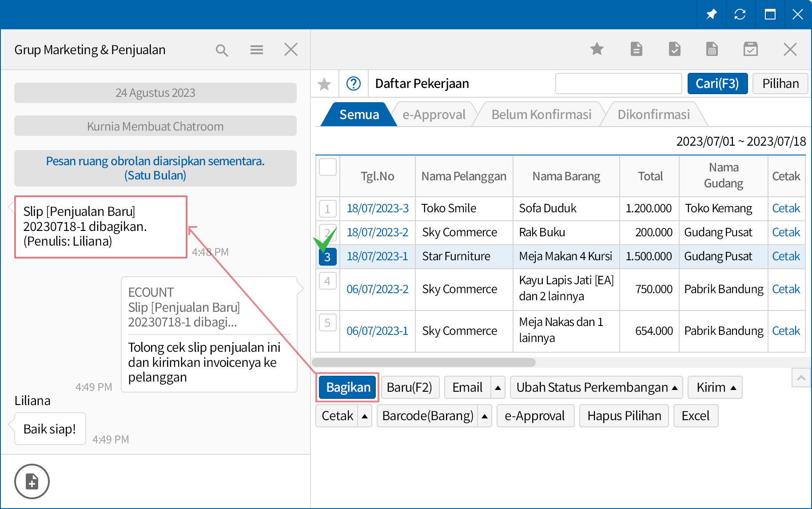Click the help question mark icon
The width and height of the screenshot is (812, 509).
(x=353, y=84)
